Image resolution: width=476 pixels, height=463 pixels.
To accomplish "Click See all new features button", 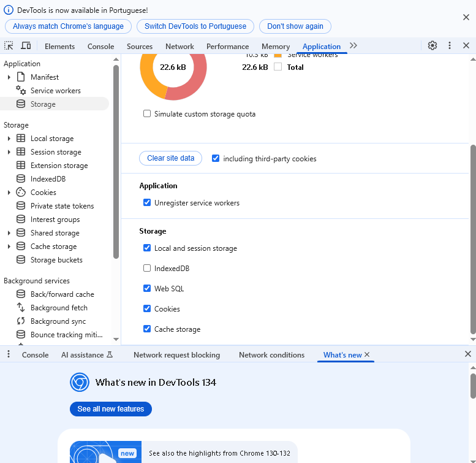I will point(111,409).
